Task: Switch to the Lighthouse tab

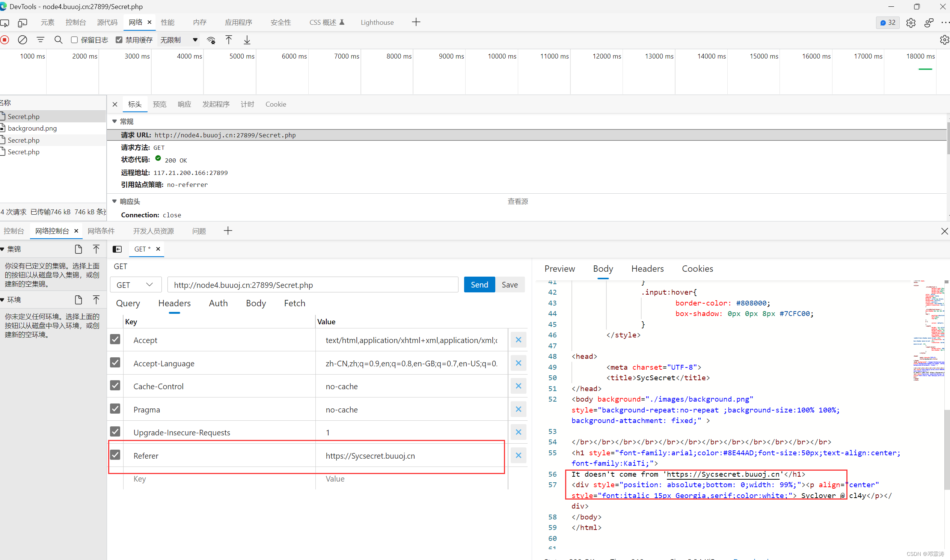Action: tap(377, 22)
